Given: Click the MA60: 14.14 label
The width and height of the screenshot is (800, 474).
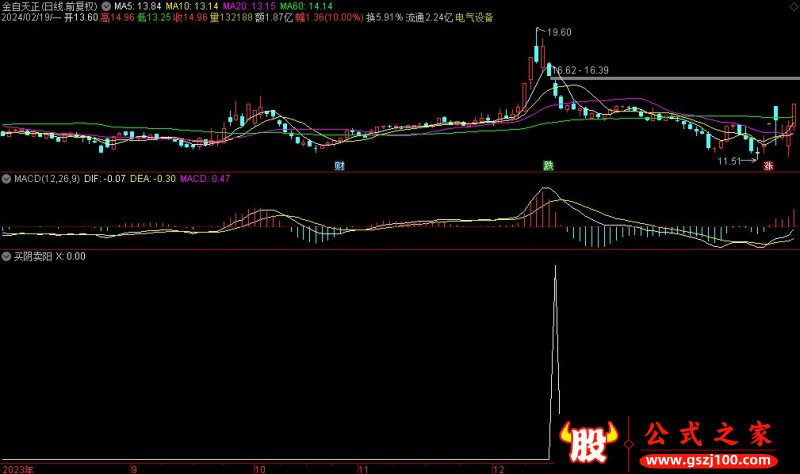Looking at the screenshot, I should pos(306,6).
